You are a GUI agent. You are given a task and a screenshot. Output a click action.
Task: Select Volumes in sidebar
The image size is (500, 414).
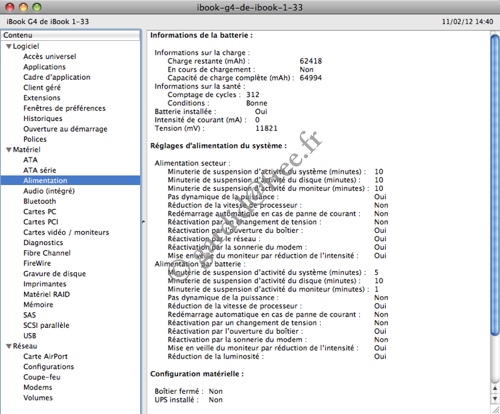pos(38,397)
